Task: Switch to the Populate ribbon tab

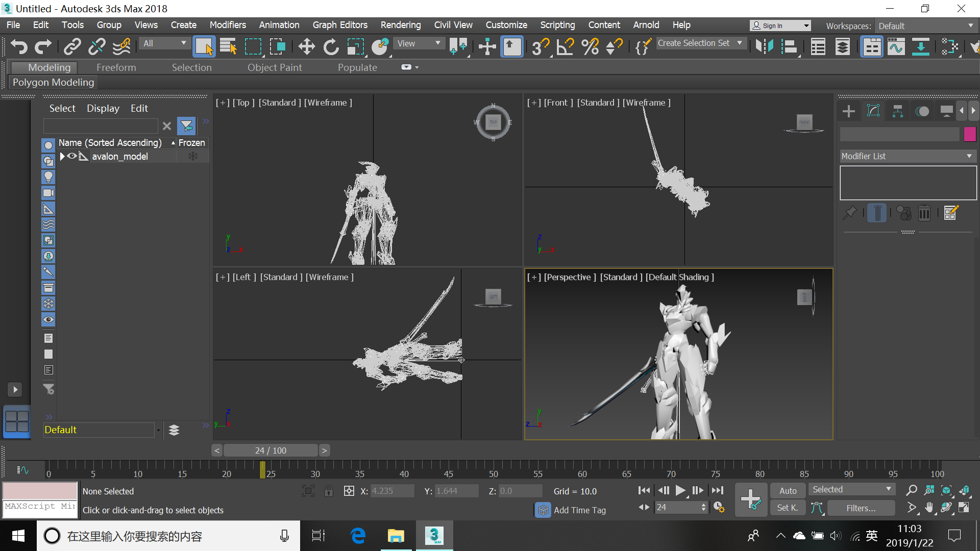Action: (357, 67)
